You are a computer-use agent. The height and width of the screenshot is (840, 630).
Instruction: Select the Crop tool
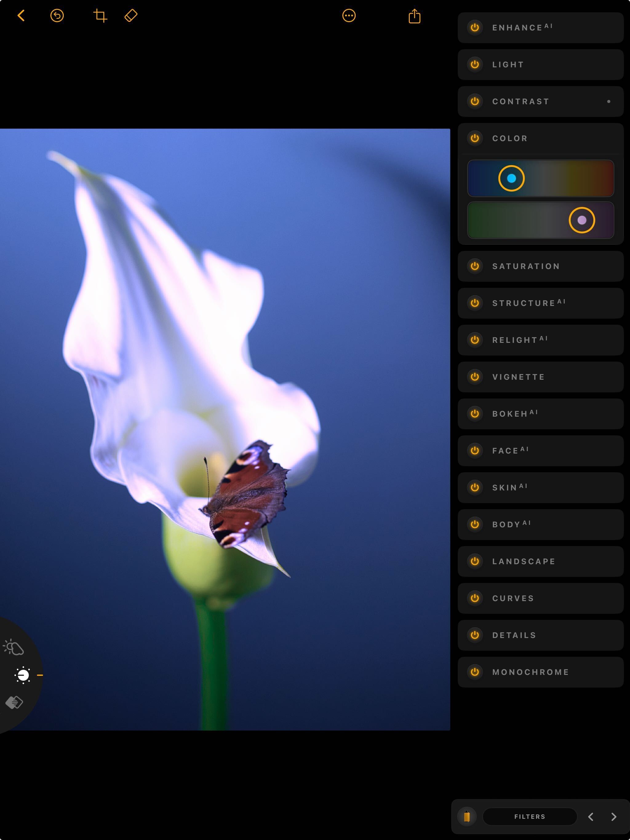(100, 16)
